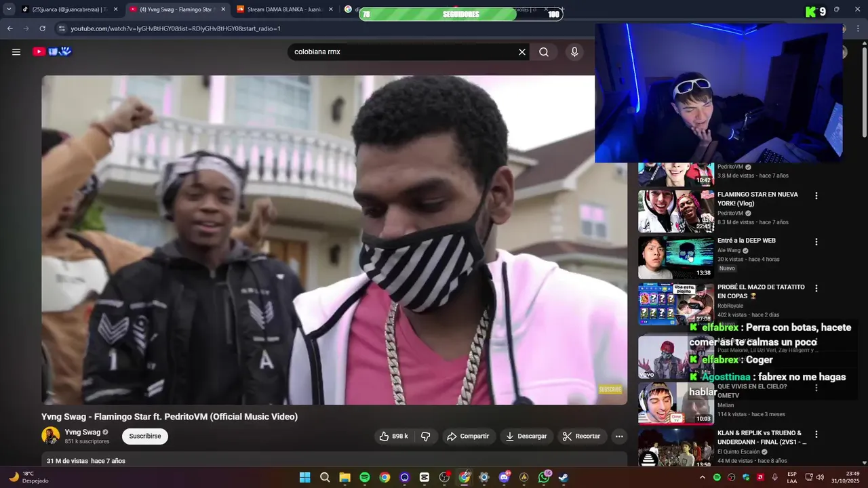Open WhatsApp from the taskbar

pos(544,477)
